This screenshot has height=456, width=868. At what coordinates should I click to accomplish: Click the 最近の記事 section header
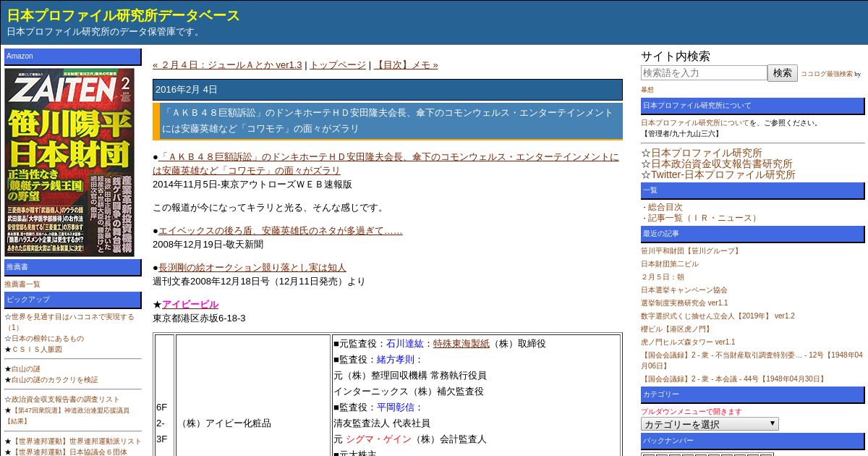point(752,234)
